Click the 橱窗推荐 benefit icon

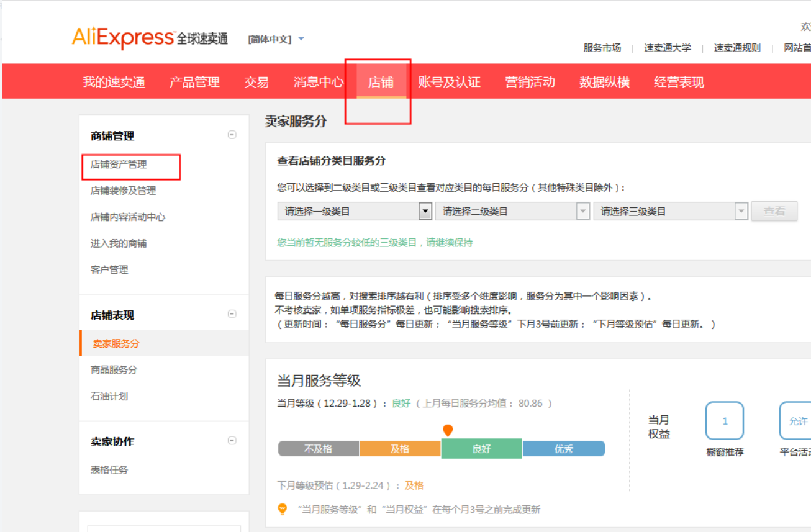tap(725, 421)
